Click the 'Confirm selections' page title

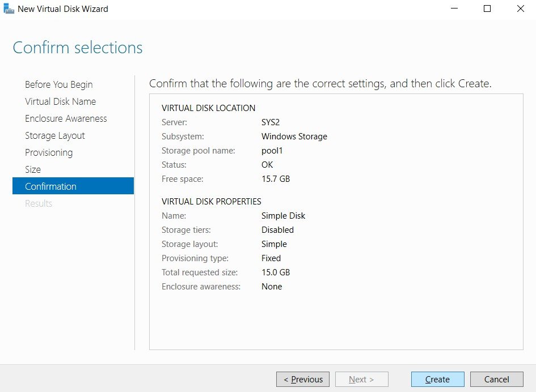point(78,48)
